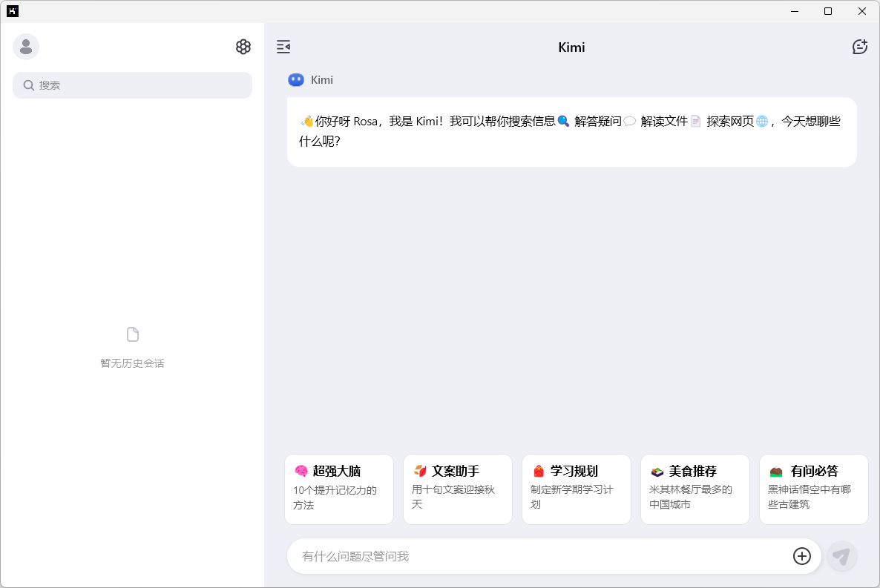This screenshot has height=588, width=880.
Task: Choose the 文案助手 suggestion card
Action: [x=457, y=489]
